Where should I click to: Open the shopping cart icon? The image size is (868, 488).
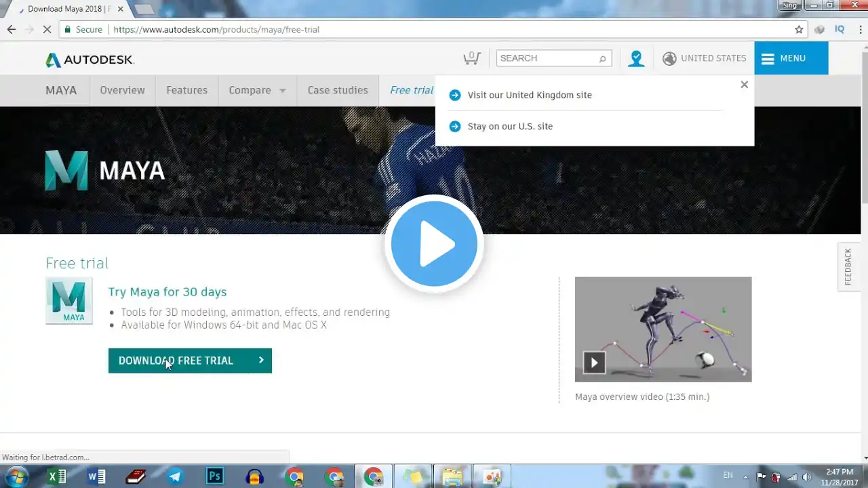[472, 58]
